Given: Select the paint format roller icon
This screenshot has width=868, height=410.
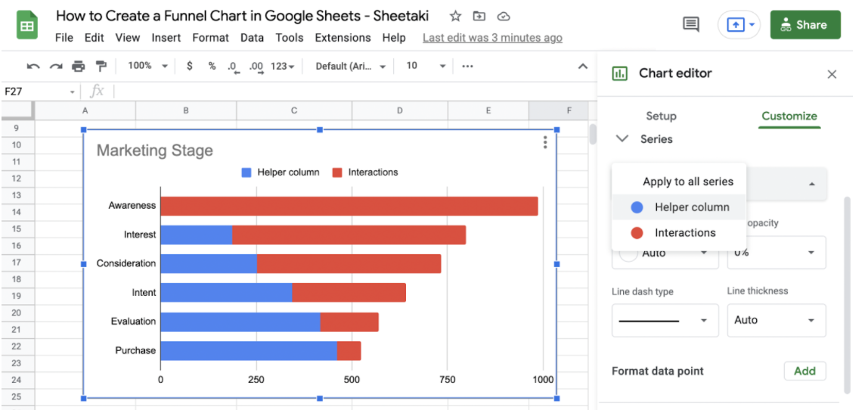Looking at the screenshot, I should pyautogui.click(x=101, y=67).
